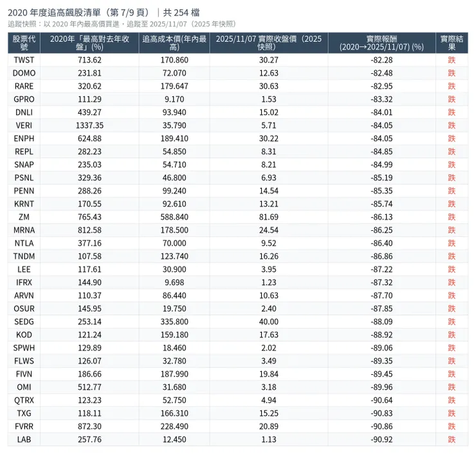Select the DOMO ticker cell
The image size is (476, 454).
(24, 73)
